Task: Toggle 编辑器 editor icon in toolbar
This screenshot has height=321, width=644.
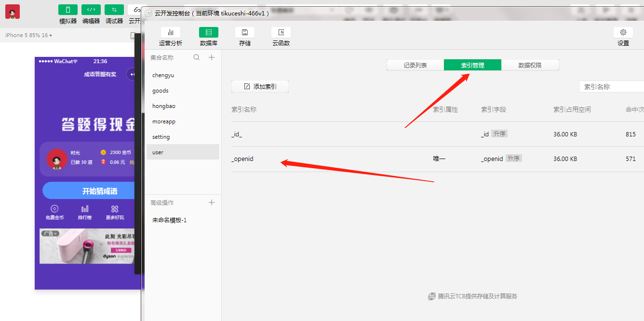Action: tap(91, 10)
